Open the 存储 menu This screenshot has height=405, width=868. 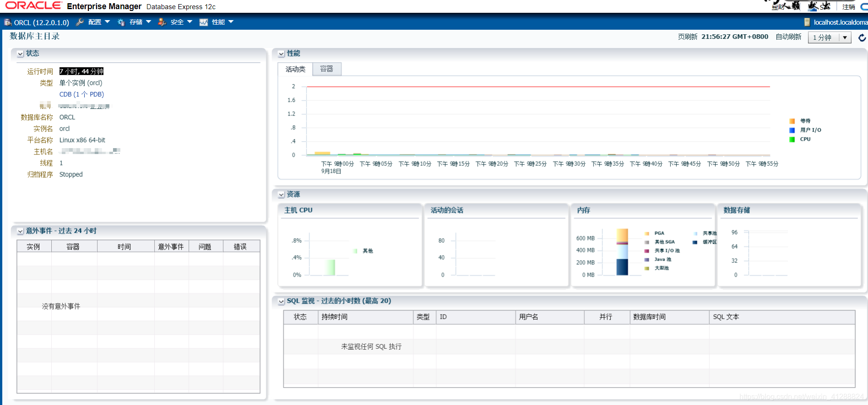[140, 22]
